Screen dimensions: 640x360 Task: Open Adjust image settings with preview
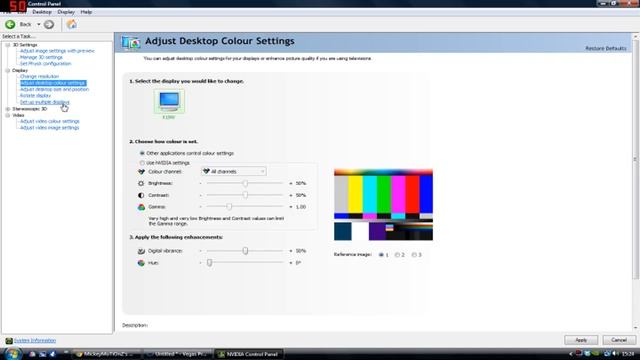pos(57,51)
